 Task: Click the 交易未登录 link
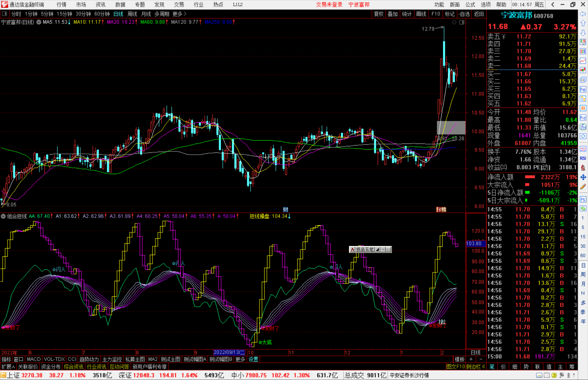point(329,5)
